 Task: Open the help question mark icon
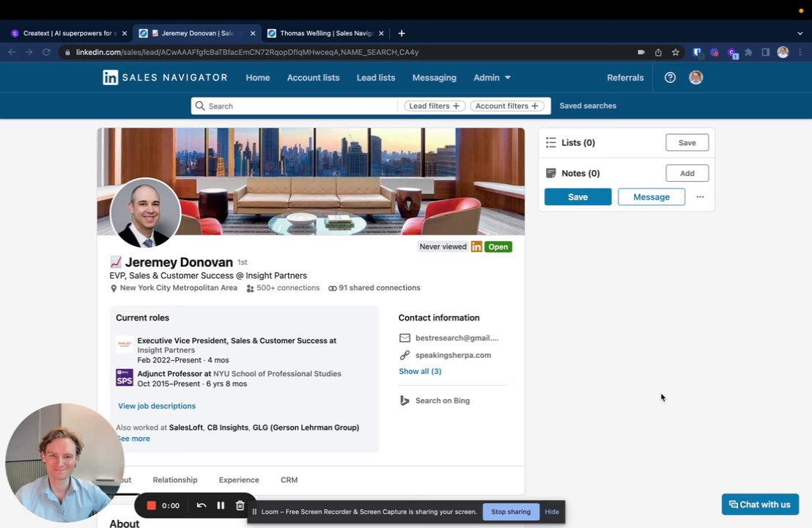[670, 77]
